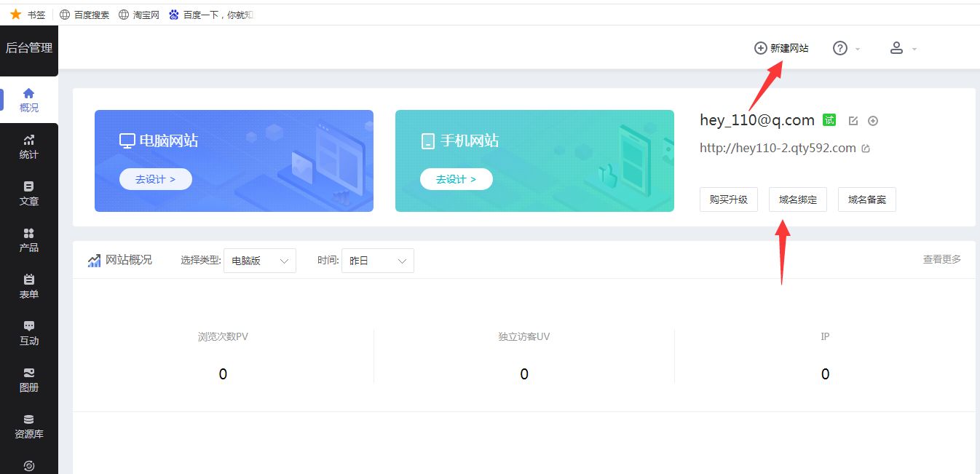The width and height of the screenshot is (980, 474).
Task: Open the 互动 interaction section
Action: (29, 333)
